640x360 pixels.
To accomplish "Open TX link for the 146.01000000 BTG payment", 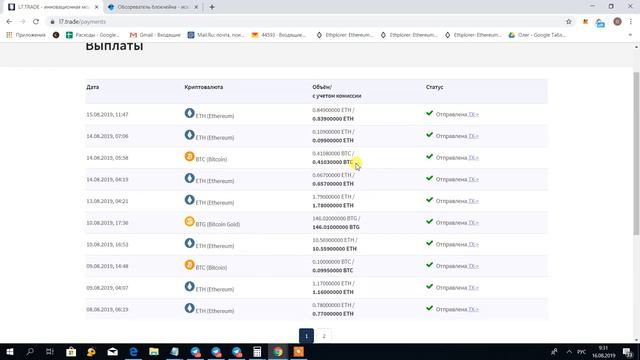I will tap(473, 223).
